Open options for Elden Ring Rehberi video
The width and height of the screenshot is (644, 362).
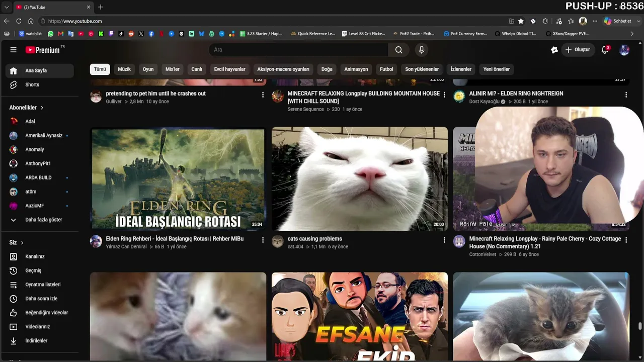pos(263,240)
